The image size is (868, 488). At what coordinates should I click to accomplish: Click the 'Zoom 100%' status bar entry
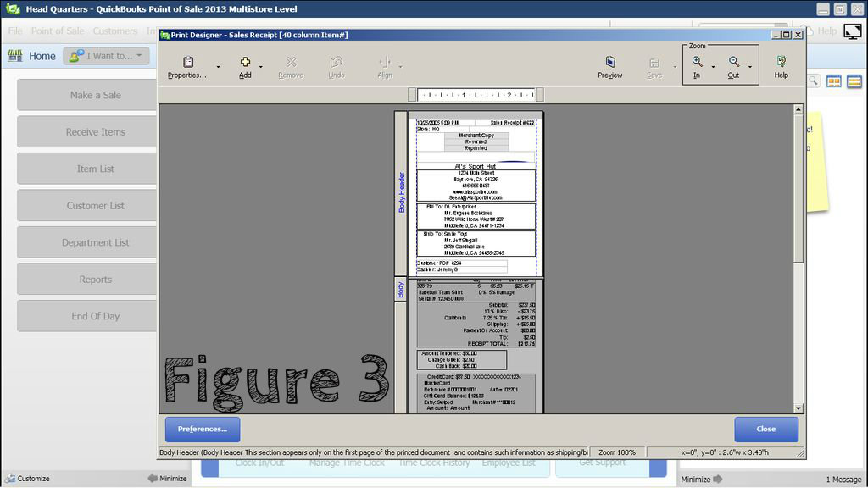617,452
